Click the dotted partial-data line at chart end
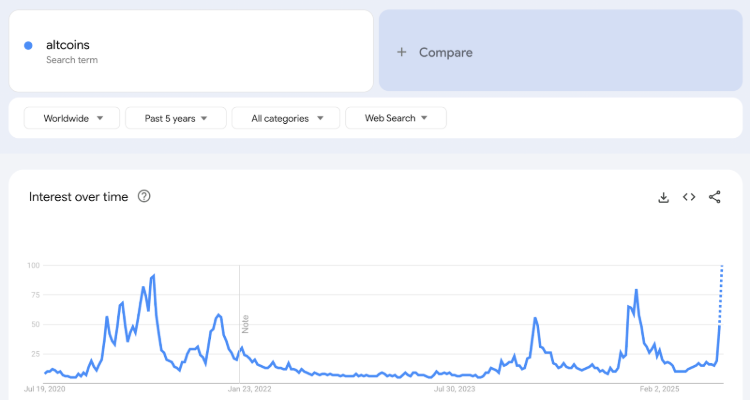750x400 pixels. 721,294
